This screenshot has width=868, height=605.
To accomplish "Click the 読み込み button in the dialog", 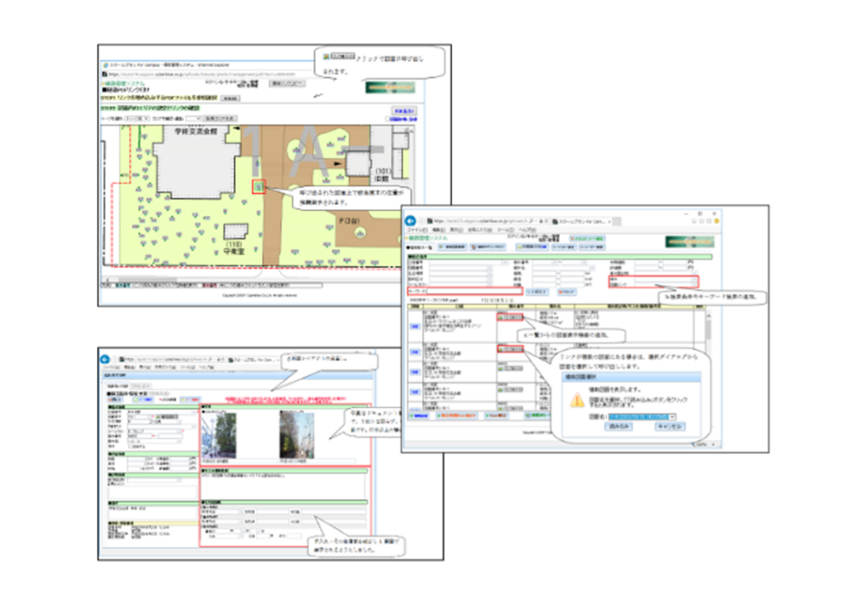I will pyautogui.click(x=618, y=427).
